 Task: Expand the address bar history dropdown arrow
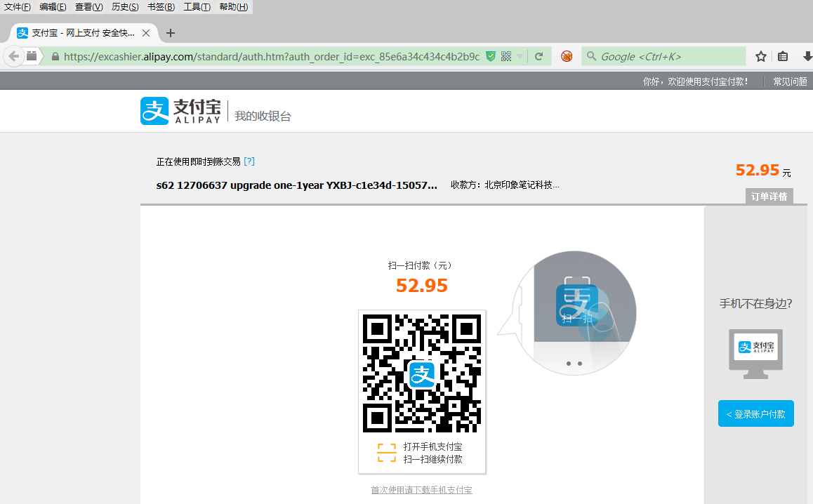(520, 57)
